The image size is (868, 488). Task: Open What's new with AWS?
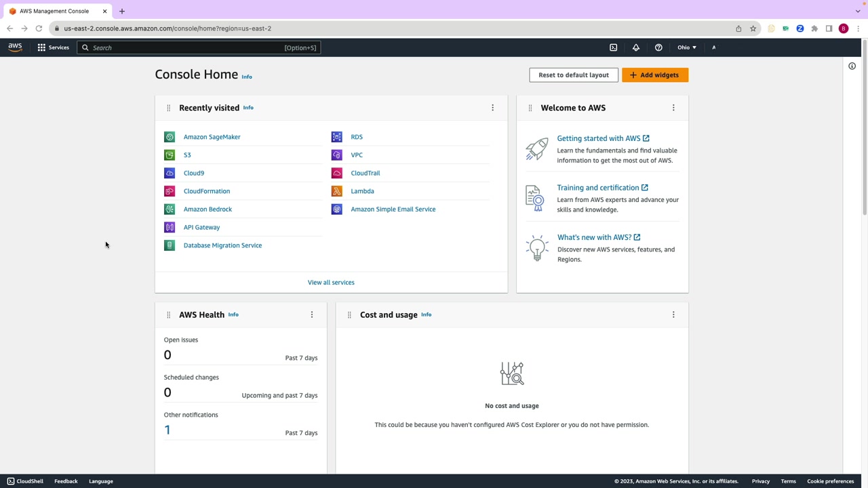coord(599,237)
